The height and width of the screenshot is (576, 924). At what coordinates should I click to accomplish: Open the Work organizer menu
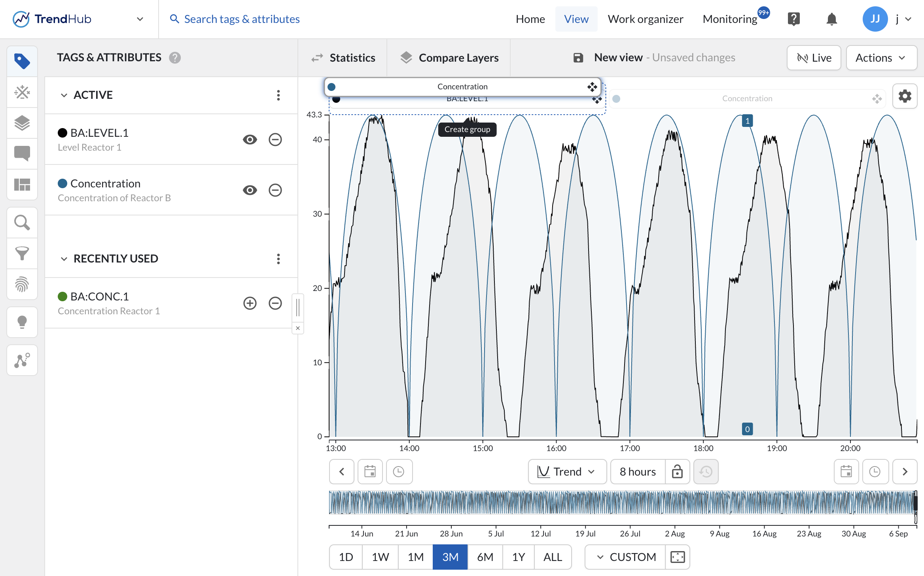pos(646,19)
